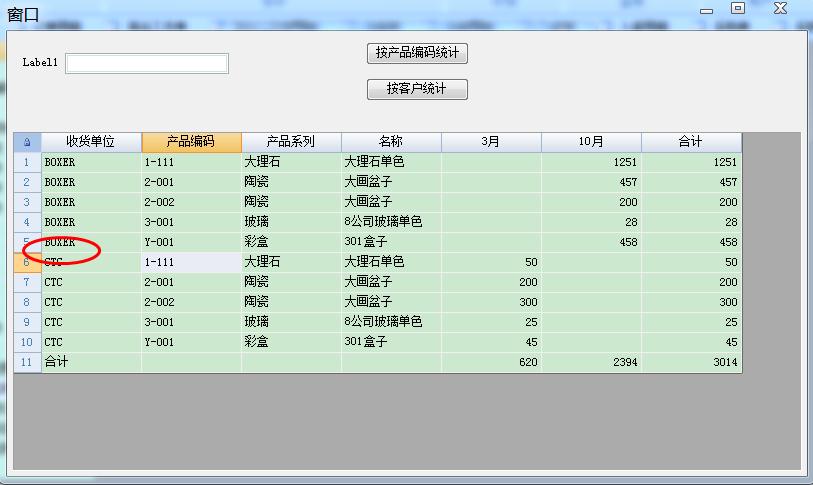813x485 pixels.
Task: Click 合计 label in row 11
Action: point(91,362)
